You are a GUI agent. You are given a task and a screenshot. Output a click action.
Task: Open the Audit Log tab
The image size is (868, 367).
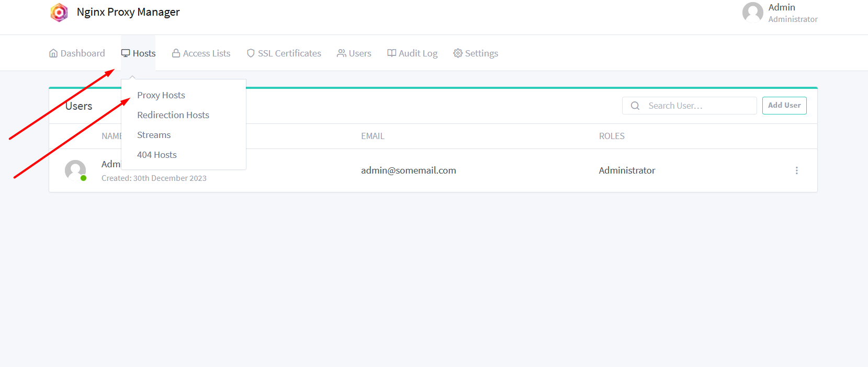pos(412,53)
